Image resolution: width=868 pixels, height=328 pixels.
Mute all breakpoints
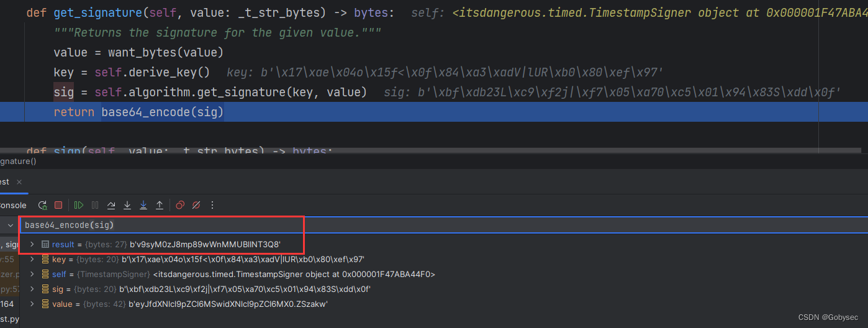point(196,205)
